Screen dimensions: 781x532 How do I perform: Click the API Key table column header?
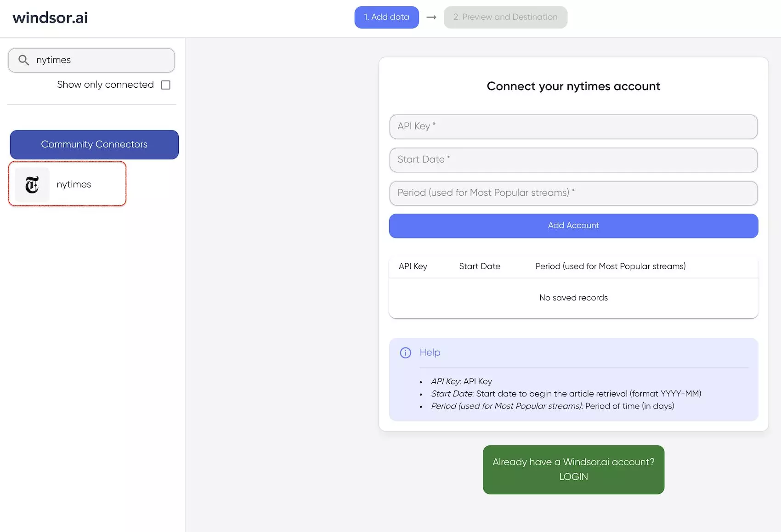tap(413, 266)
